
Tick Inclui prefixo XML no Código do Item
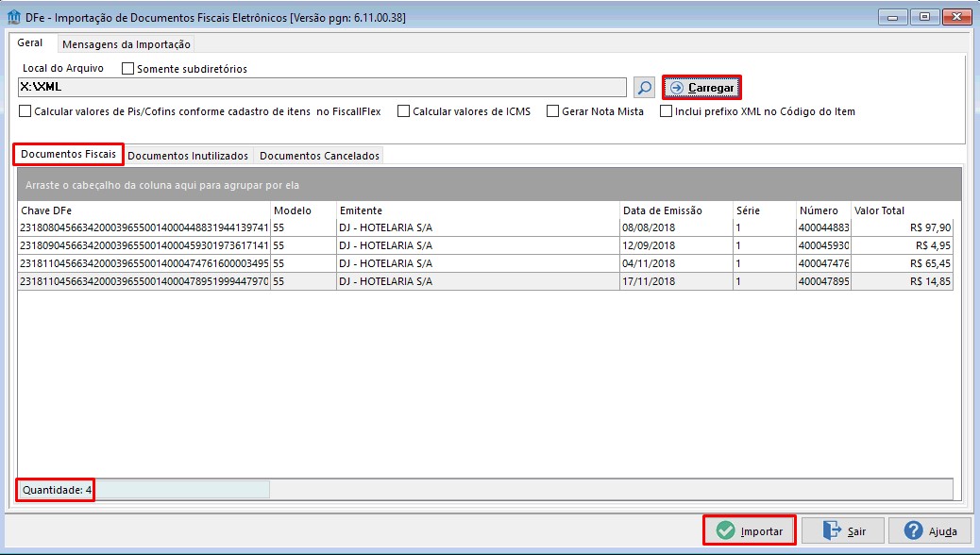pos(667,111)
